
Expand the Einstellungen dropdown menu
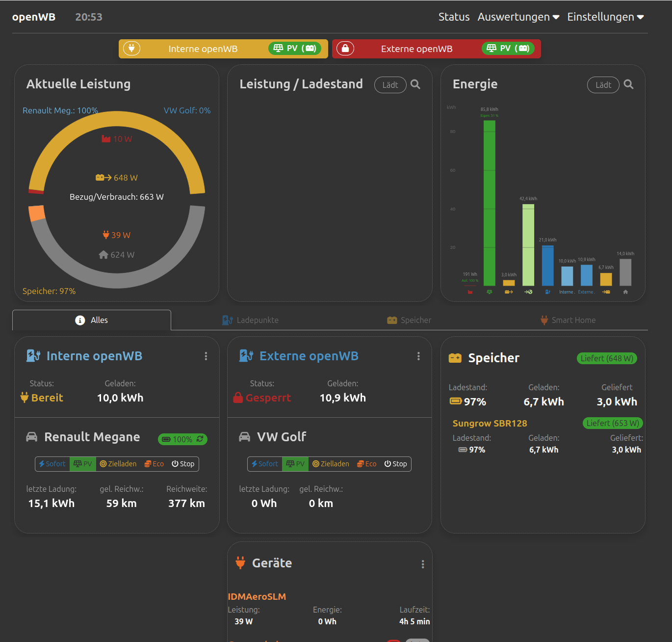click(x=605, y=17)
